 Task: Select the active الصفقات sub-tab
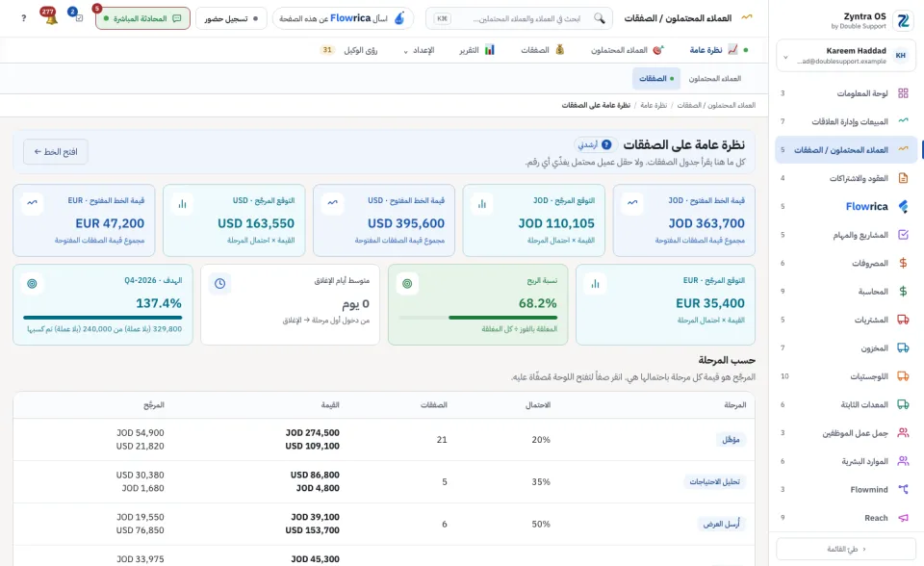[655, 78]
